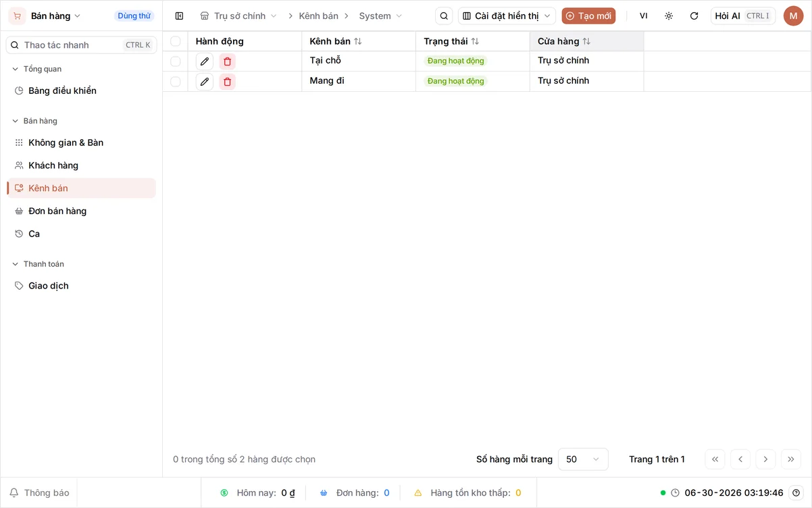The image size is (812, 508).
Task: Click the Hỏi AI button
Action: point(743,16)
